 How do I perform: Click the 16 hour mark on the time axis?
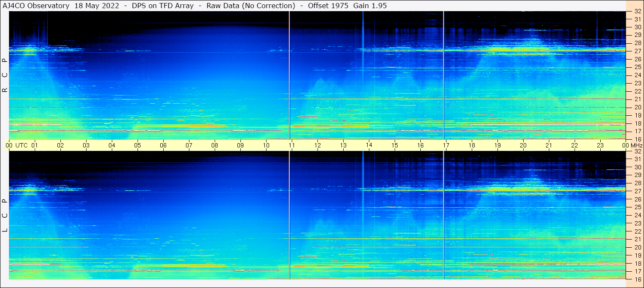pyautogui.click(x=420, y=145)
